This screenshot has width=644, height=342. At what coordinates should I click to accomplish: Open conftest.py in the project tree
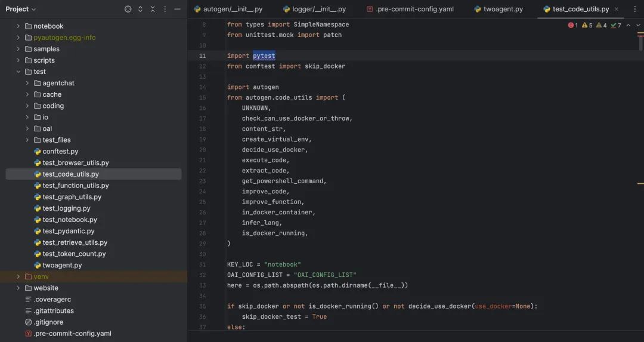60,152
